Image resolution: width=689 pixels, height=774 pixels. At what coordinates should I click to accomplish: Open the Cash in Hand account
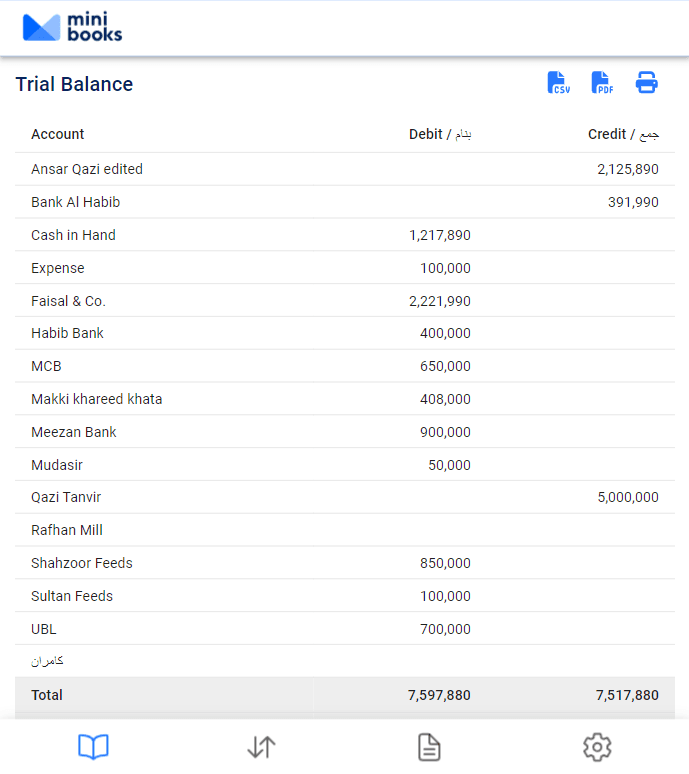pyautogui.click(x=73, y=235)
